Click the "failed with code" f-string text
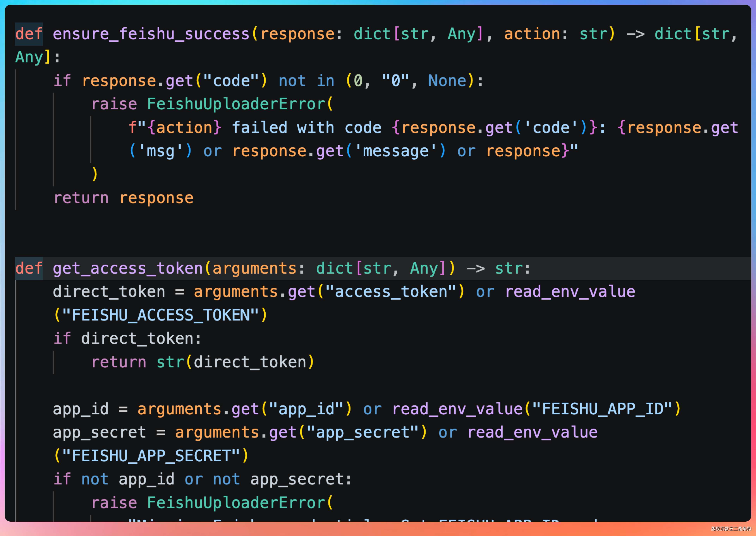756x536 pixels. 306,128
